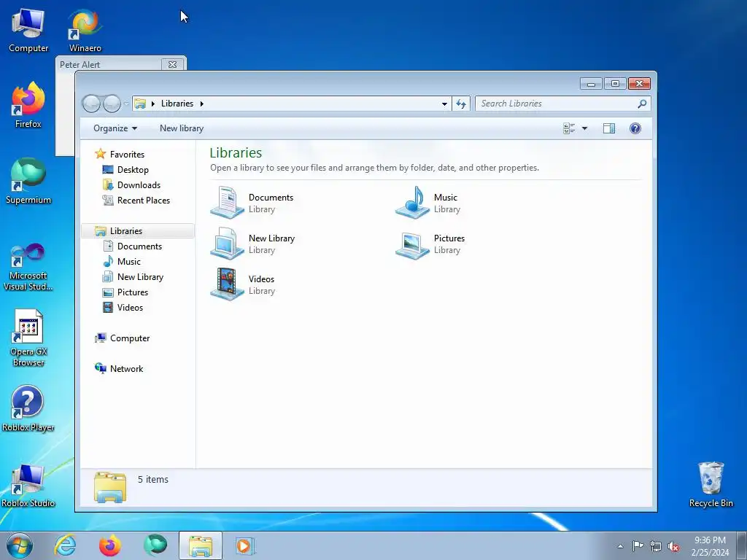Open Opera GX Browser desktop shortcut

[x=28, y=338]
